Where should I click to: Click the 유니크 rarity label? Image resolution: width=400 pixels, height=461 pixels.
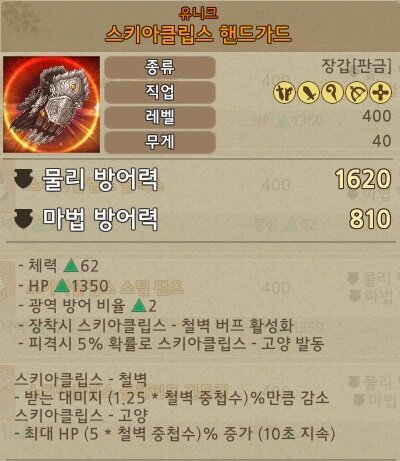pos(198,13)
